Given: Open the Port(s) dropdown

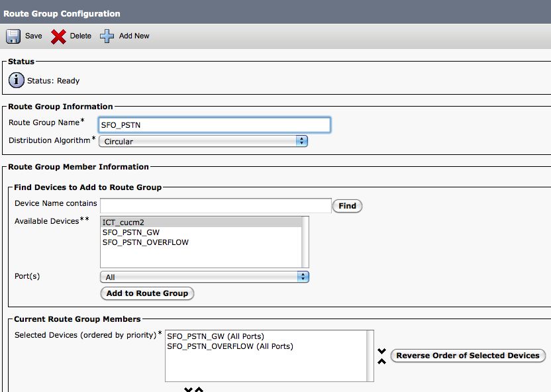Looking at the screenshot, I should click(x=204, y=277).
